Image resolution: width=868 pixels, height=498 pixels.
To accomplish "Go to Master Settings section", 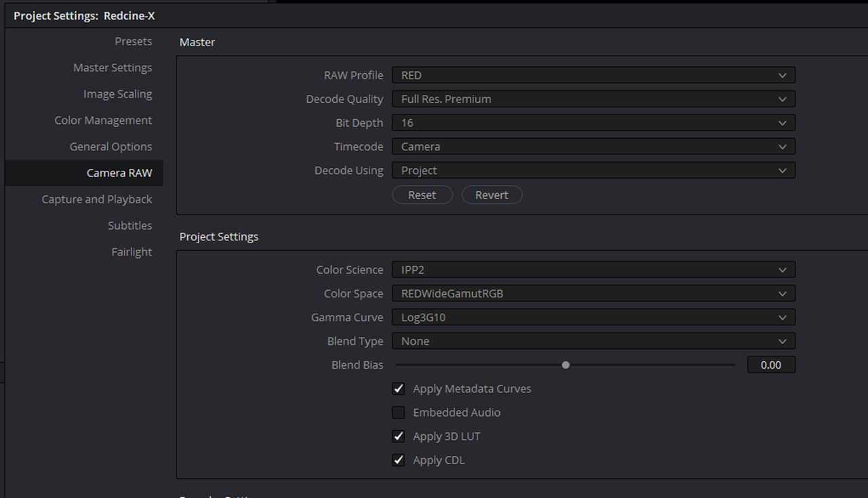I will 113,68.
